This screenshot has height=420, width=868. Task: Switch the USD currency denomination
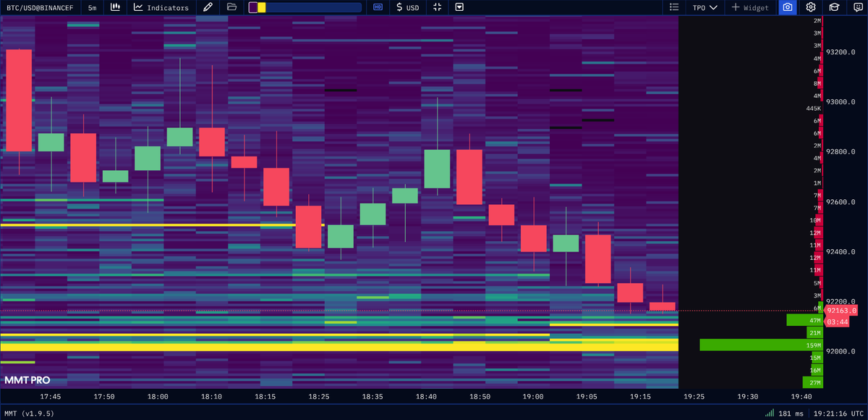pos(408,7)
